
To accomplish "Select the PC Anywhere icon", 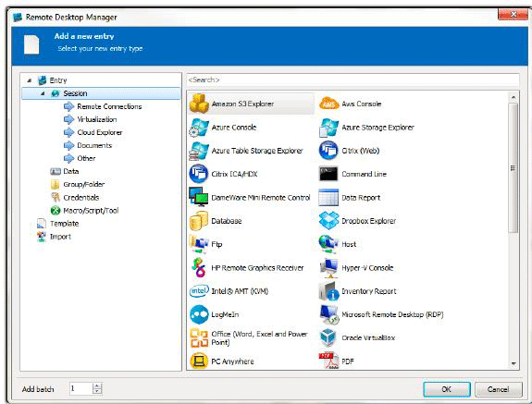I will 199,361.
